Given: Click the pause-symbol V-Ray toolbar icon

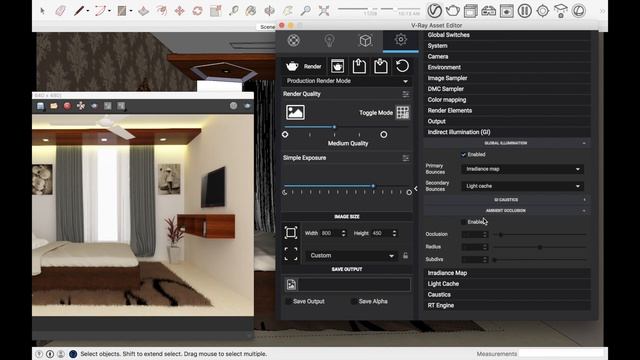Looking at the screenshot, I should pos(524,11).
